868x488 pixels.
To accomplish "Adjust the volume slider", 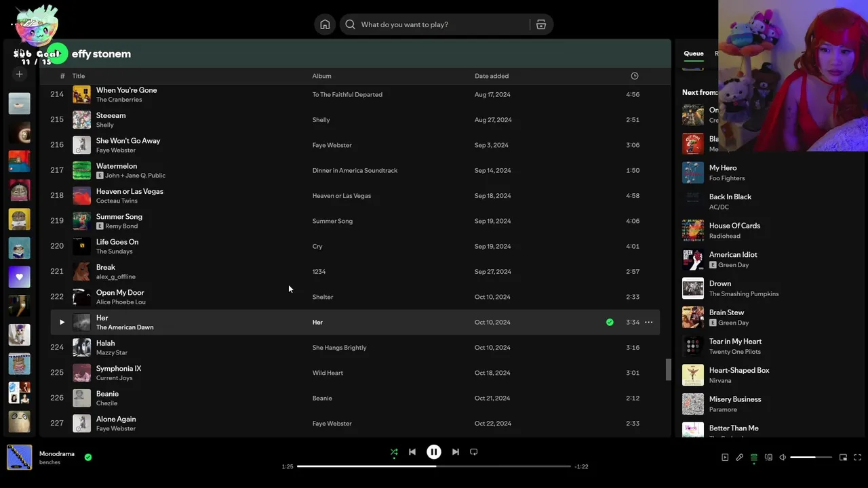I will click(x=811, y=457).
